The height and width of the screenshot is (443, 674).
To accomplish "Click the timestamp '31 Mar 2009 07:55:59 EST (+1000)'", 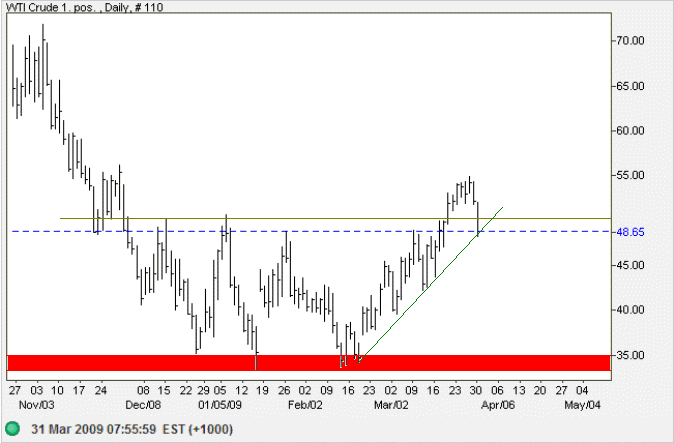I will click(x=132, y=429).
